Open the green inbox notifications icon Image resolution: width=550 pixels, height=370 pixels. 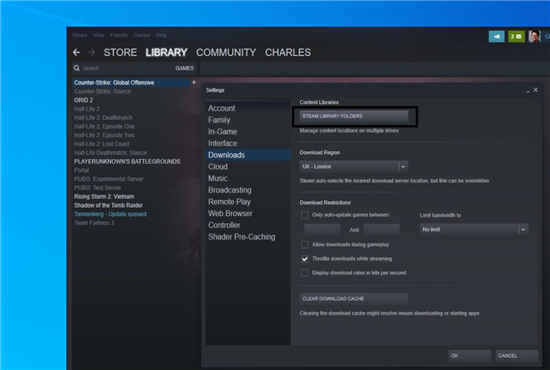[x=516, y=36]
